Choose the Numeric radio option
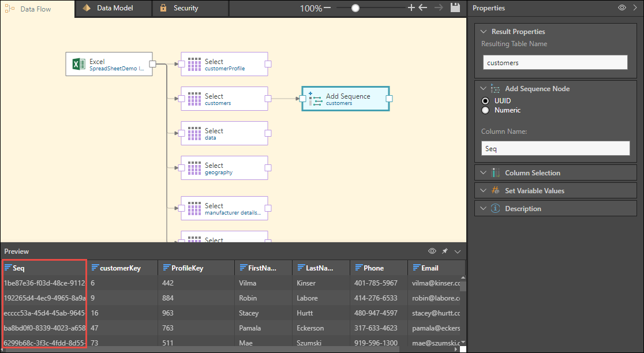This screenshot has width=644, height=353. tap(485, 110)
